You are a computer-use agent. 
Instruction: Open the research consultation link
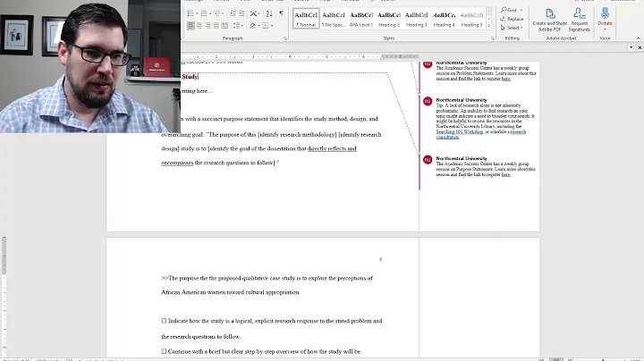coord(518,131)
